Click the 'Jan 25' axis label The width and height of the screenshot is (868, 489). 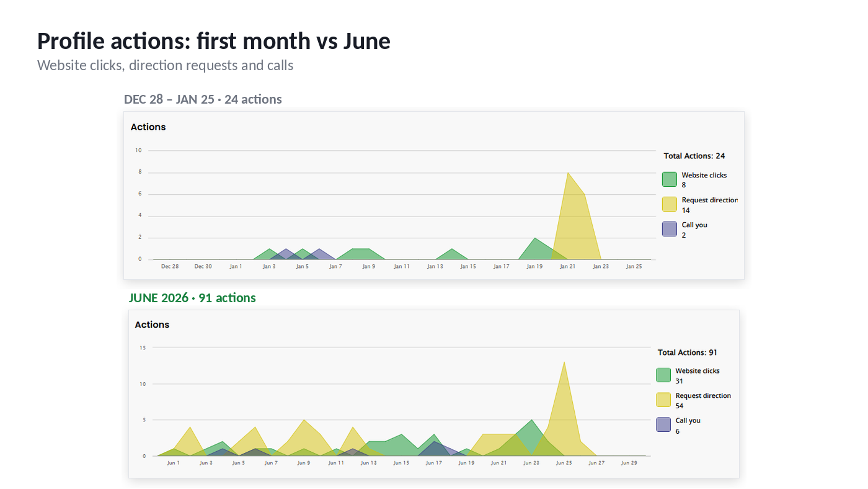coord(634,266)
